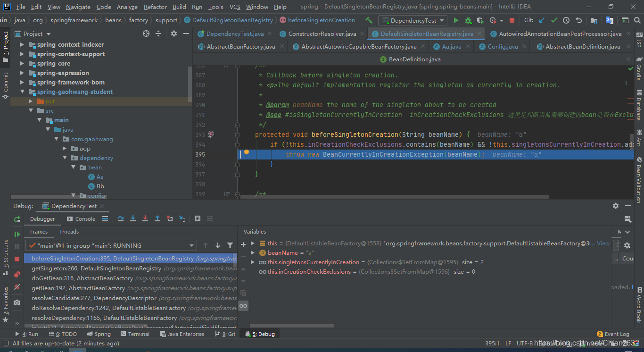The width and height of the screenshot is (644, 352).
Task: Run to cursor icon in debugger
Action: [182, 218]
